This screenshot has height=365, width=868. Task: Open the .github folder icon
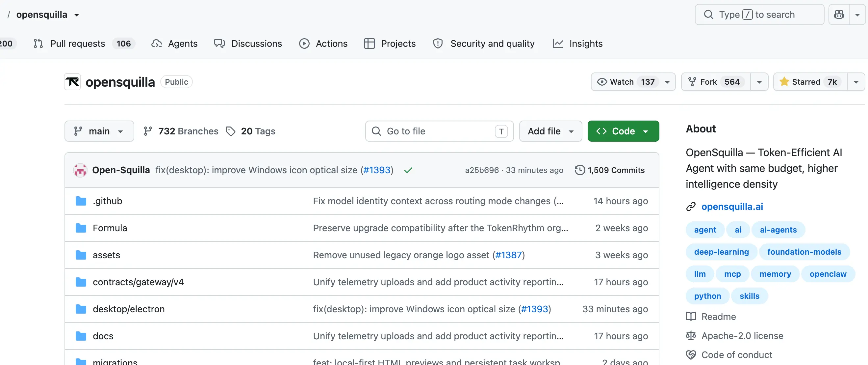click(81, 201)
